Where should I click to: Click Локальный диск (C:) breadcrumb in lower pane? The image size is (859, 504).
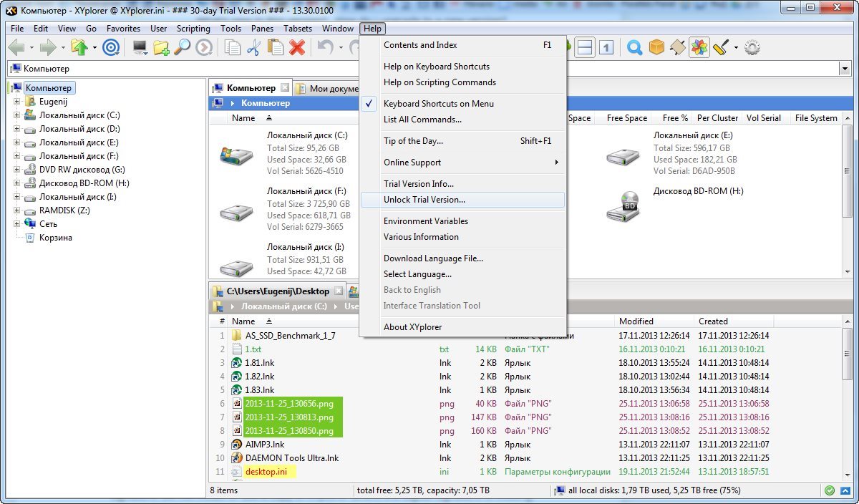283,306
